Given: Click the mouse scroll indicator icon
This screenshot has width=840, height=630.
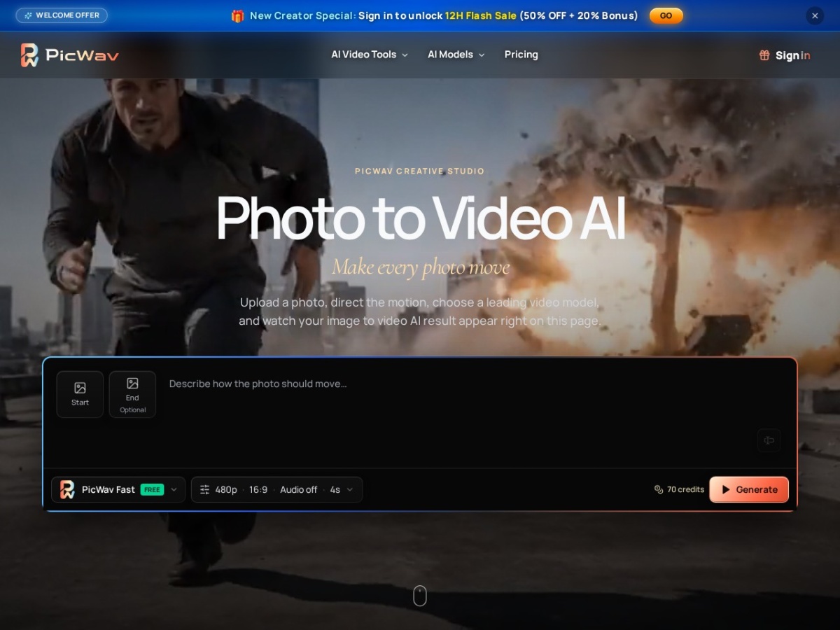Looking at the screenshot, I should coord(420,596).
